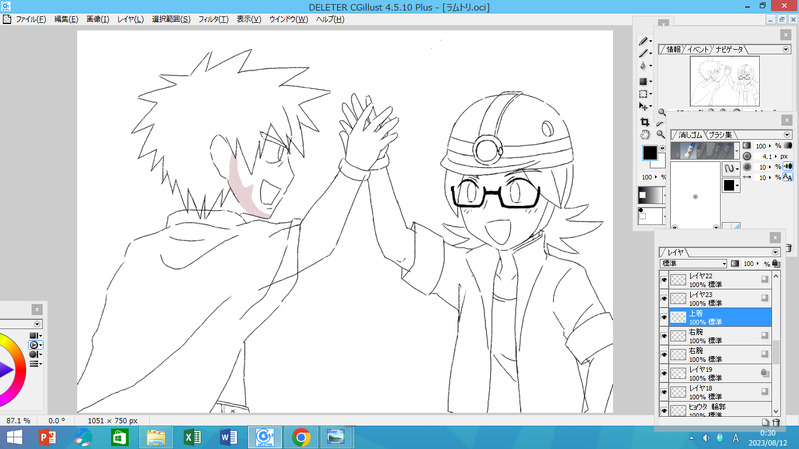799x449 pixels.
Task: Select the line tool in toolbox
Action: tap(643, 54)
